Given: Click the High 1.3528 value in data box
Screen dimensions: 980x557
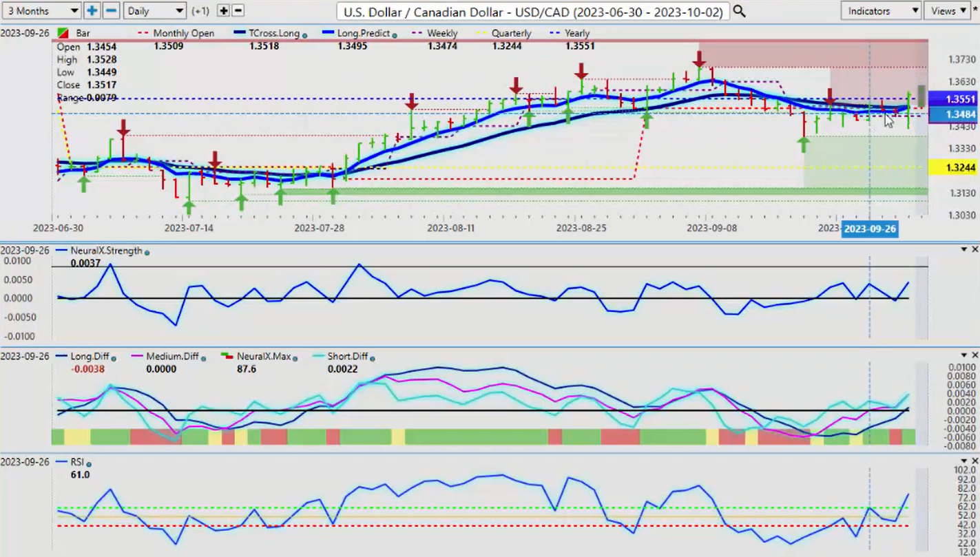Looking at the screenshot, I should coord(102,60).
